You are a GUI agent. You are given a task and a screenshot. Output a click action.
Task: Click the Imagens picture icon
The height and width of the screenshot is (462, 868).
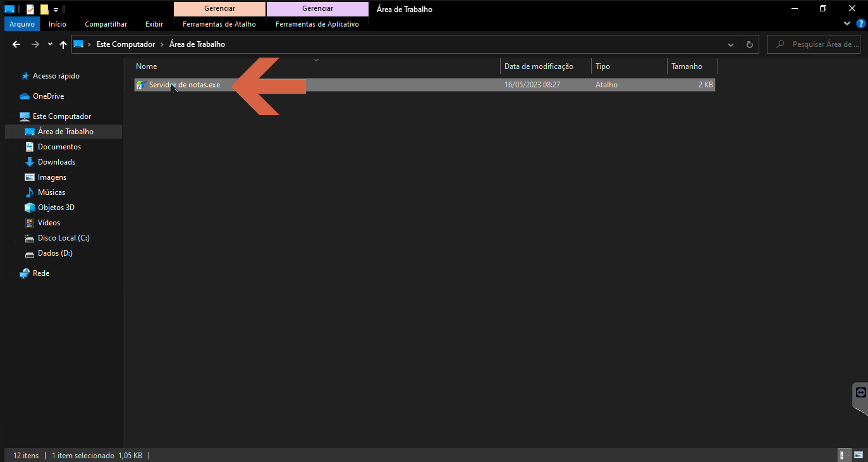point(29,177)
